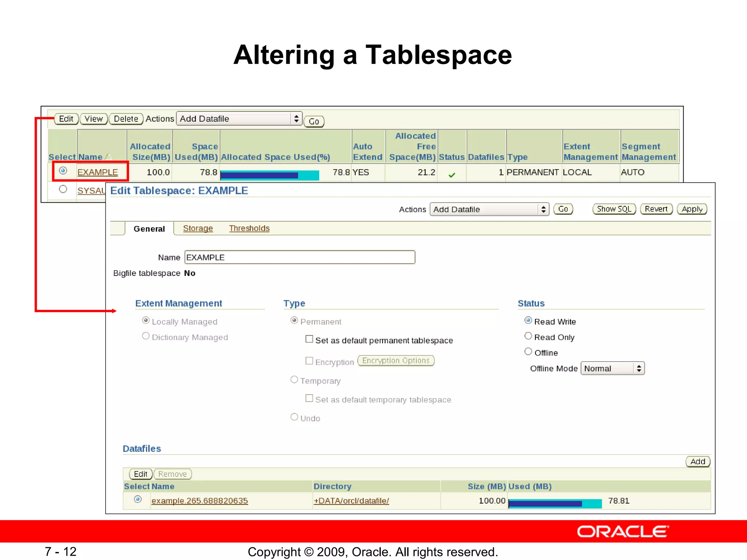The width and height of the screenshot is (747, 560).
Task: Click the Show SQL button
Action: [614, 209]
